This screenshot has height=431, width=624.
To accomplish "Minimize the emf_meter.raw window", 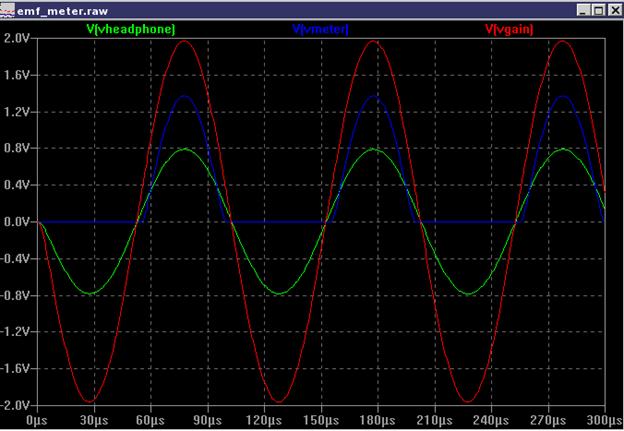I will (x=583, y=10).
